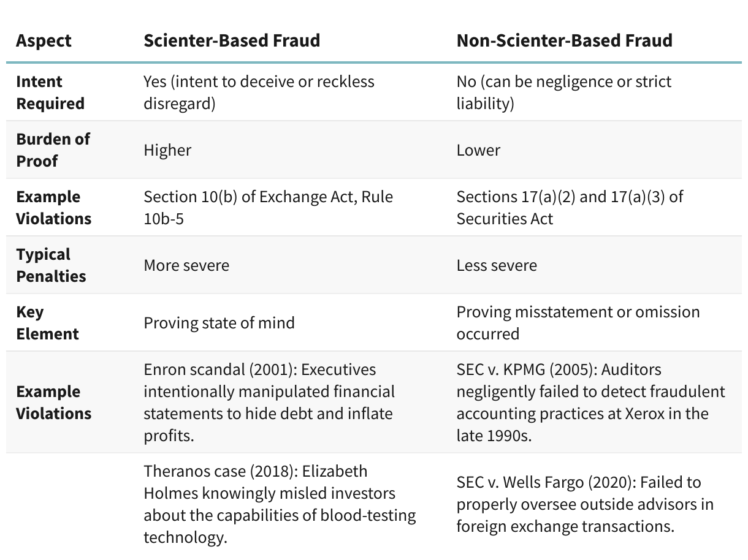
Task: Click the "Proving state of mind" cell
Action: (x=219, y=323)
